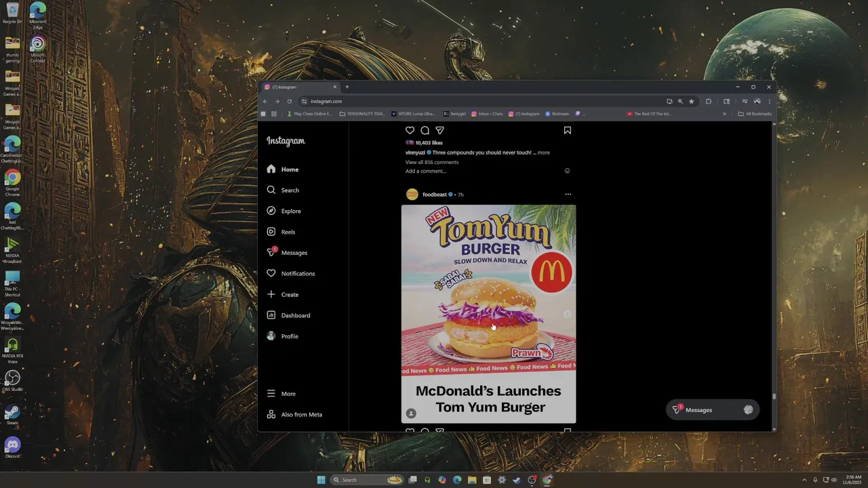Open Ubisoft Connect desktop shortcut
This screenshot has width=868, height=488.
pos(38,49)
